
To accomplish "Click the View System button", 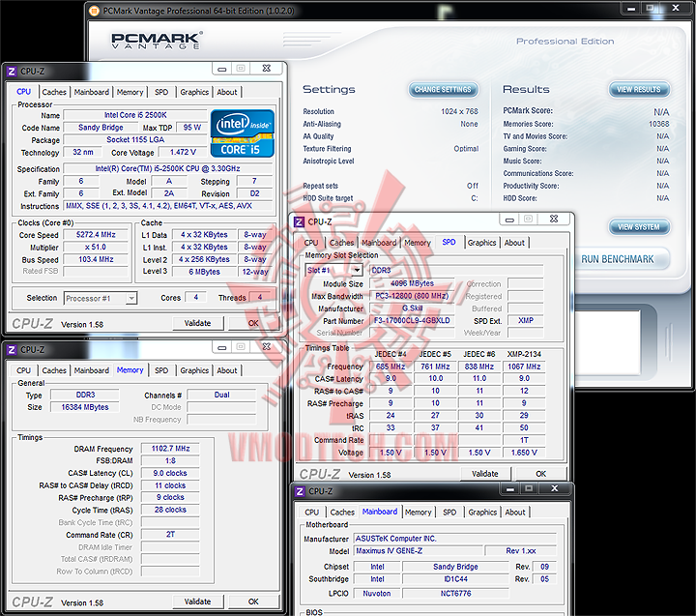I will click(x=639, y=227).
